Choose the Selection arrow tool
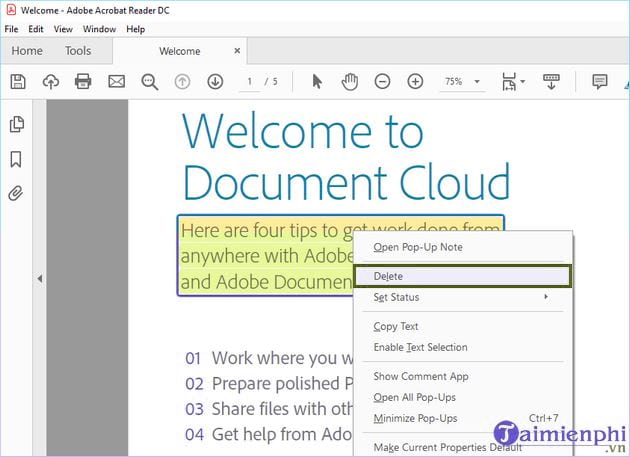This screenshot has width=630, height=457. coord(317,82)
